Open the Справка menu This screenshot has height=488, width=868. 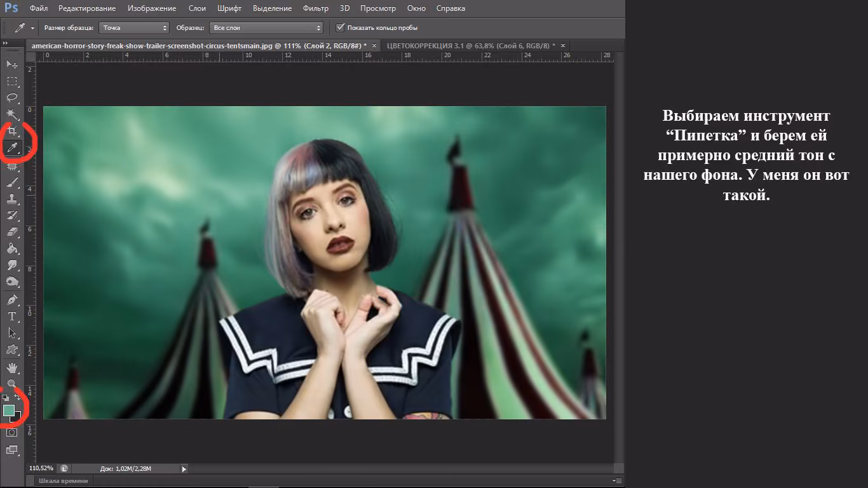click(451, 8)
